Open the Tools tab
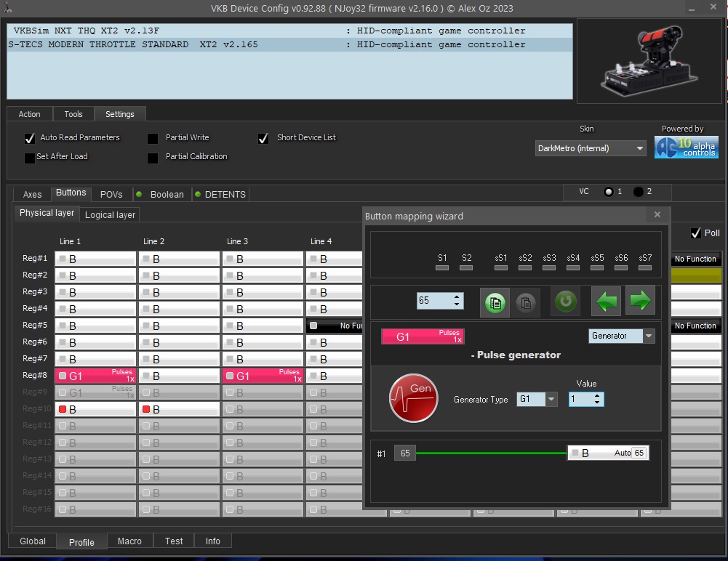This screenshot has height=561, width=728. click(x=73, y=114)
